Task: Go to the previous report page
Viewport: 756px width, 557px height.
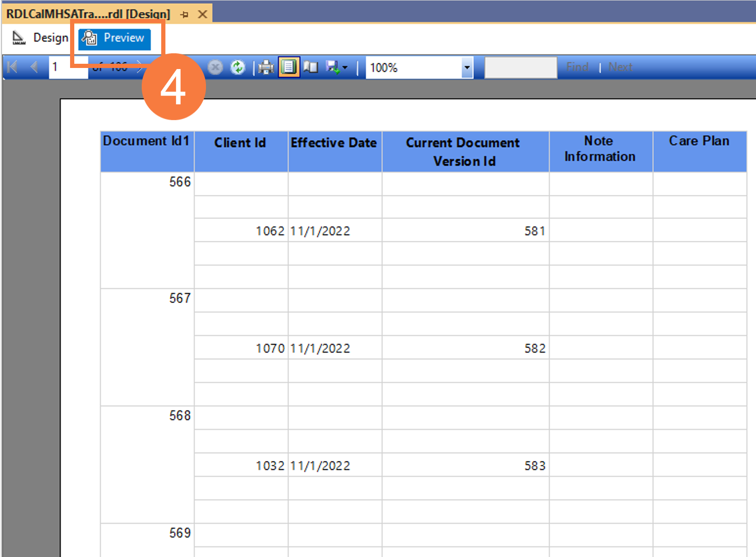Action: (x=34, y=67)
